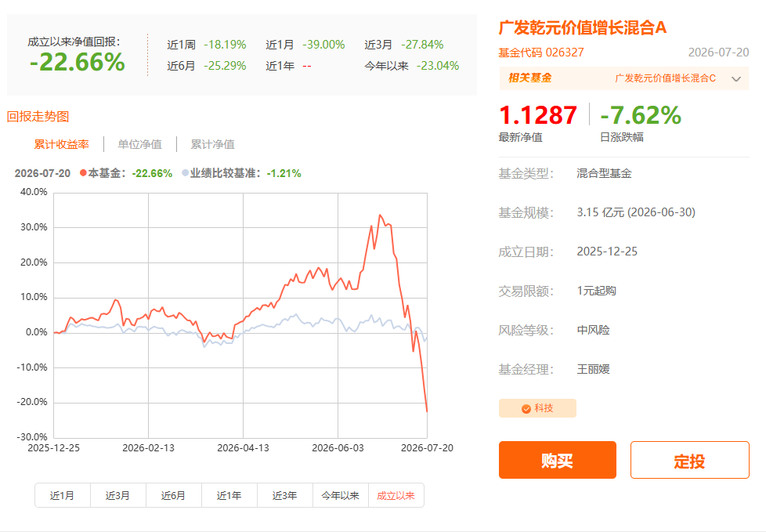Click the orange 购买 button

pyautogui.click(x=558, y=460)
